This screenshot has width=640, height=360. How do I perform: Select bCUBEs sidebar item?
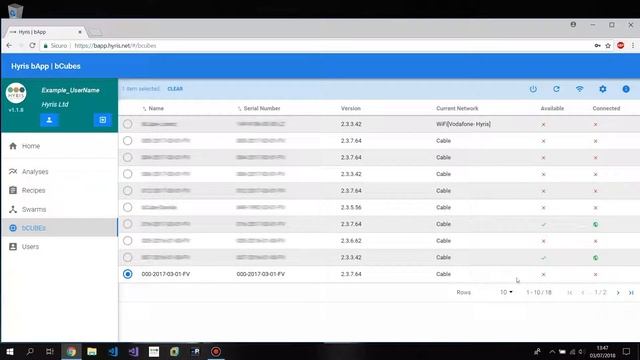click(x=59, y=228)
